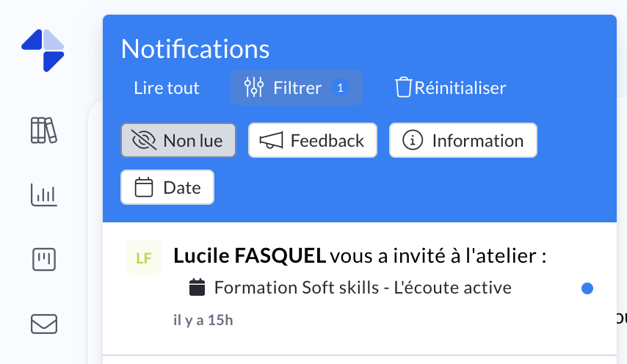The image size is (627, 364).
Task: Open the board sidebar icon
Action: tap(43, 259)
